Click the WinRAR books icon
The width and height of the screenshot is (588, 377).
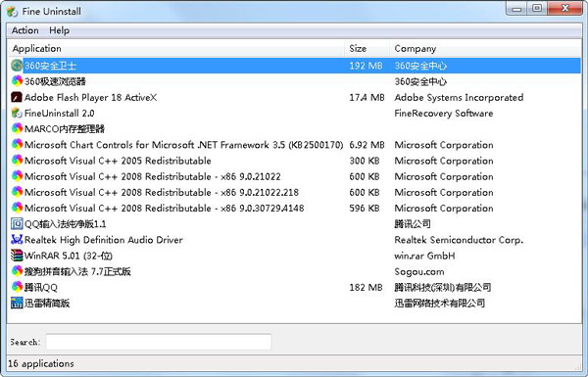pyautogui.click(x=17, y=256)
